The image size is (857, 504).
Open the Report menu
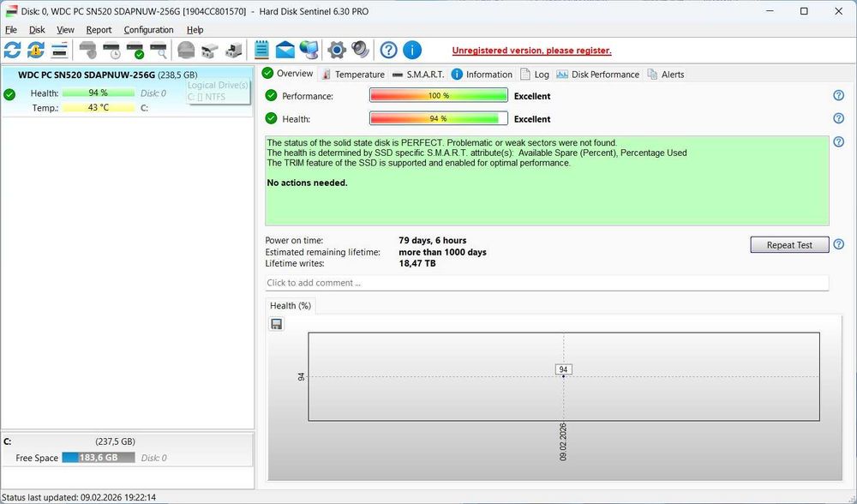pyautogui.click(x=99, y=29)
